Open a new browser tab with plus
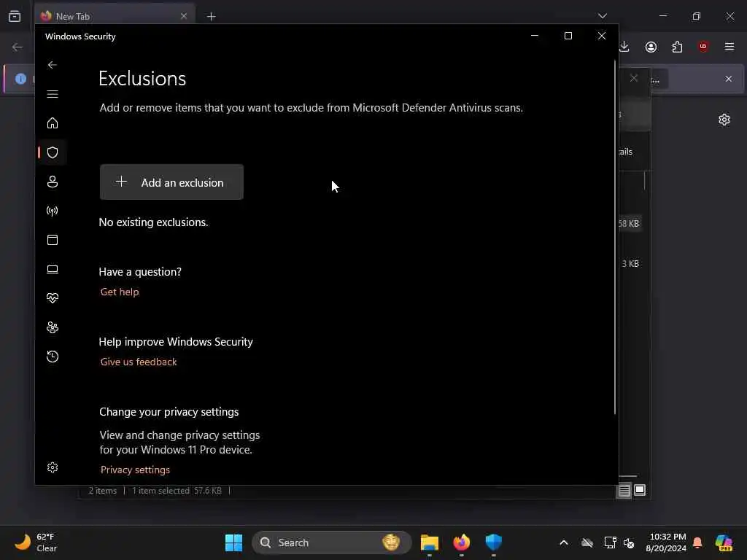Image resolution: width=747 pixels, height=560 pixels. pos(212,17)
